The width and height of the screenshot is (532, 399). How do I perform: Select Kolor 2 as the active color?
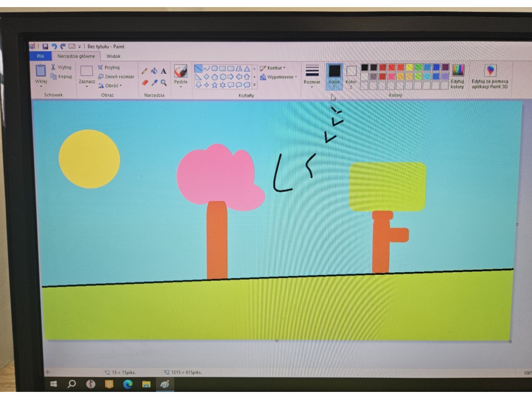coord(351,75)
